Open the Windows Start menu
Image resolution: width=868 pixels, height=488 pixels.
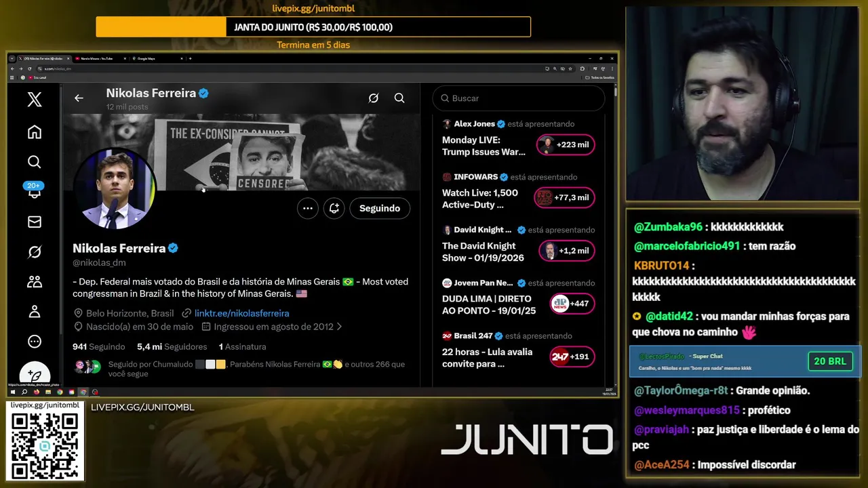click(x=12, y=392)
